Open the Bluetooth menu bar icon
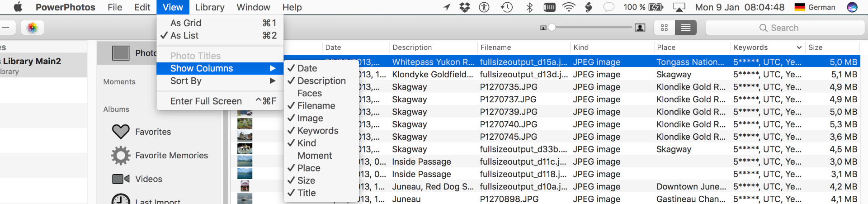Viewport: 868px width, 204px height. coord(529,7)
